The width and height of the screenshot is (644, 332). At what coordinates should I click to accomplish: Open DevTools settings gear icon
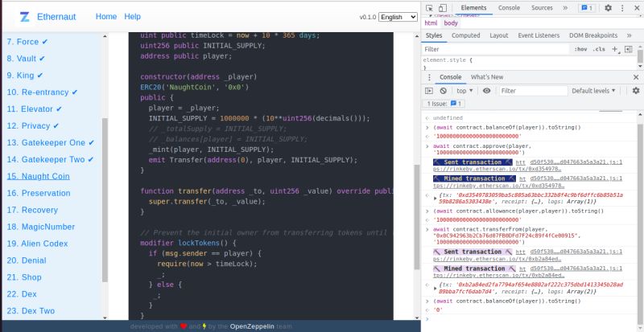click(608, 8)
